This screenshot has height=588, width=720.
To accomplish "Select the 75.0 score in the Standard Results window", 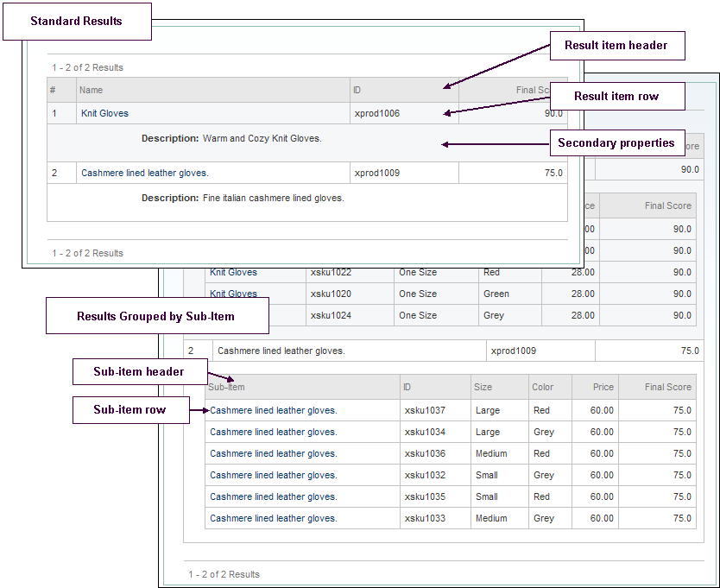I will click(x=513, y=174).
